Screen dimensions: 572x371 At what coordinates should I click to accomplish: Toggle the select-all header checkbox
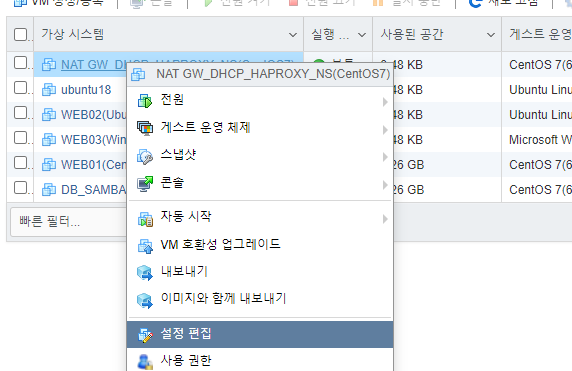(x=20, y=35)
